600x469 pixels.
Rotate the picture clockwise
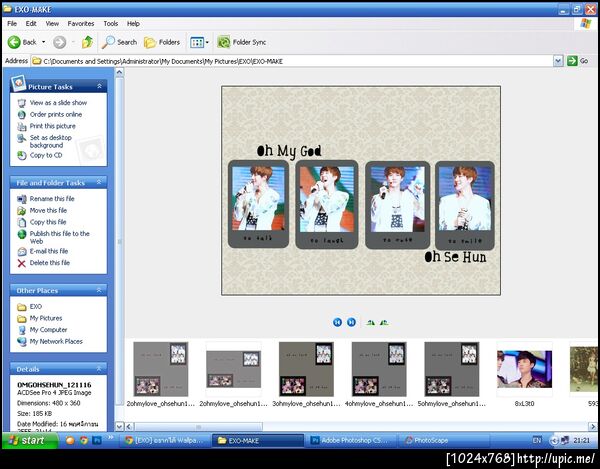click(370, 322)
